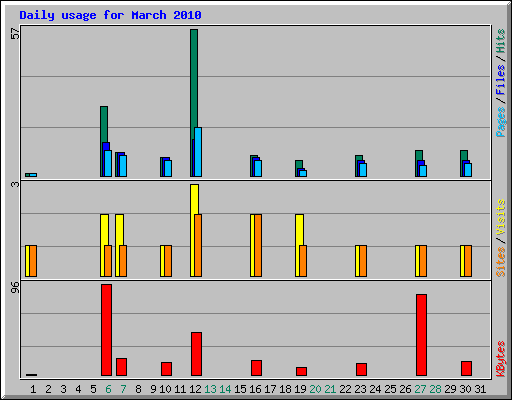
Task: Click the red KBytes bar for day 7
Action: pos(121,367)
